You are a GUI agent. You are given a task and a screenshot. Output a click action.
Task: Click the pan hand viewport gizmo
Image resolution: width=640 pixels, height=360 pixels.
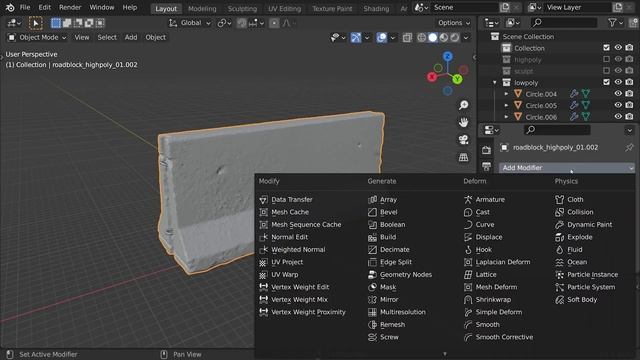(x=463, y=122)
